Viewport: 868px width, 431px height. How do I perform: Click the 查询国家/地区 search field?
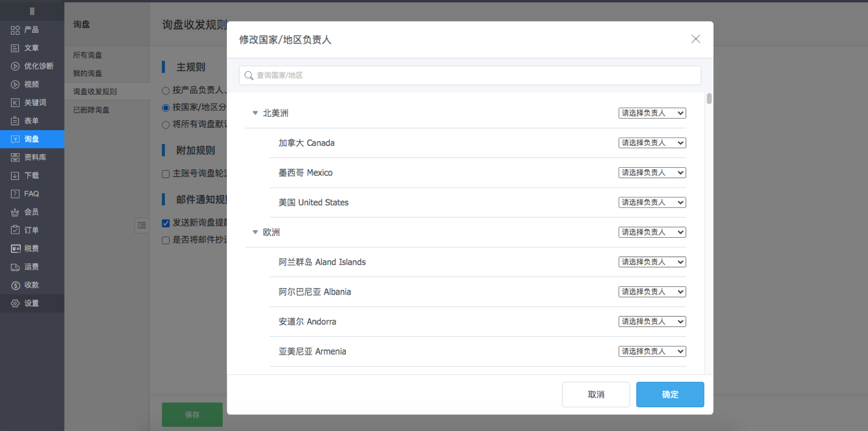click(x=470, y=75)
